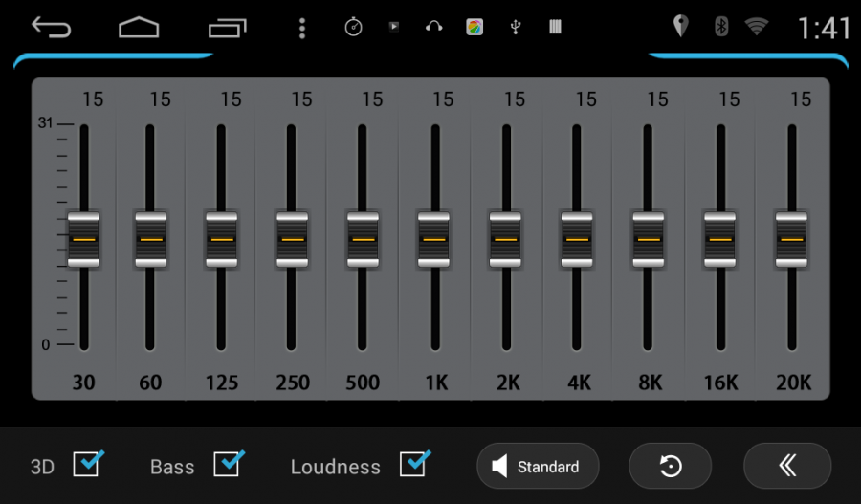The width and height of the screenshot is (861, 504).
Task: Go to the home screen icon
Action: [139, 28]
